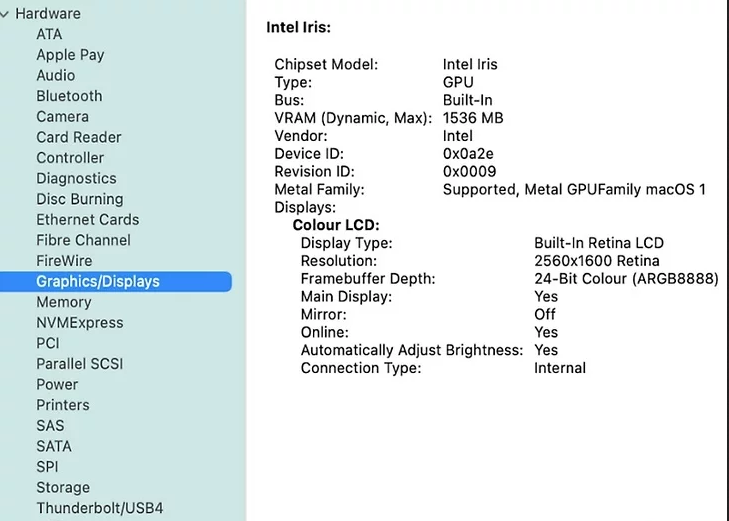Select NVMExpress in hardware list

(x=80, y=323)
